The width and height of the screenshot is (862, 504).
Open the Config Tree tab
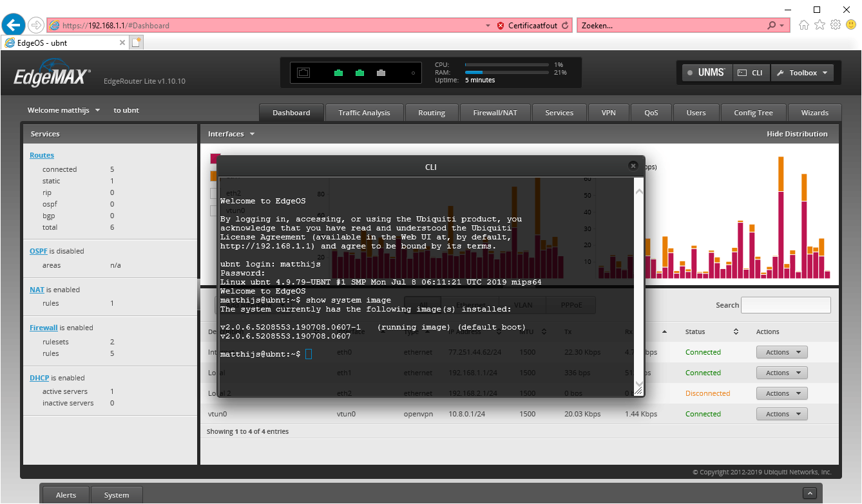(753, 113)
